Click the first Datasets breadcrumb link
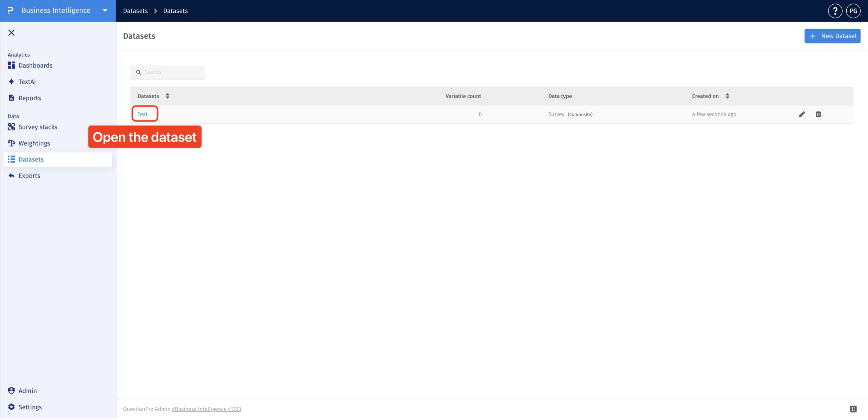Viewport: 868px width, 420px height. (x=135, y=11)
